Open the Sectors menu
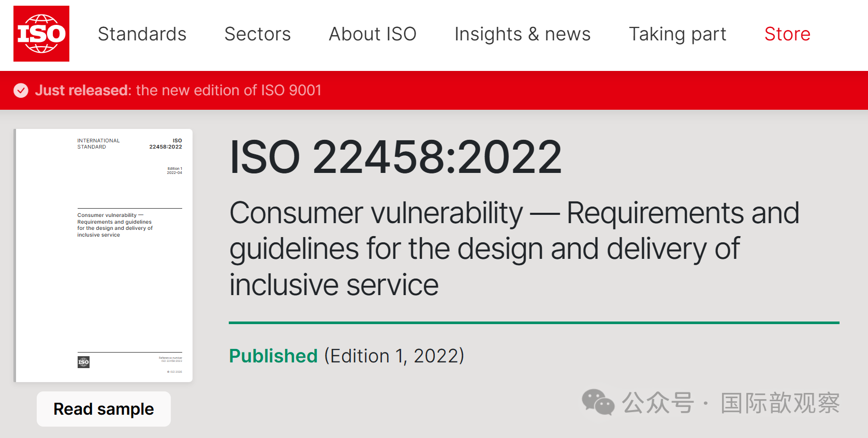Viewport: 868px width, 438px height. point(257,34)
